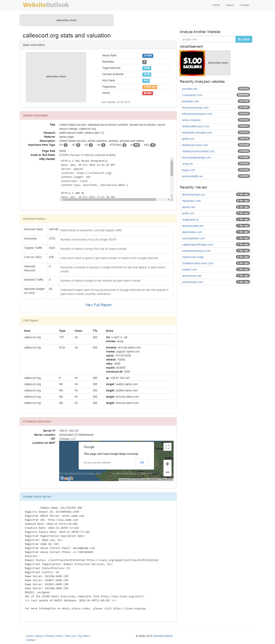Open alextruesdale.net link
Viewport: 275px width, 644px height.
pos(193,226)
